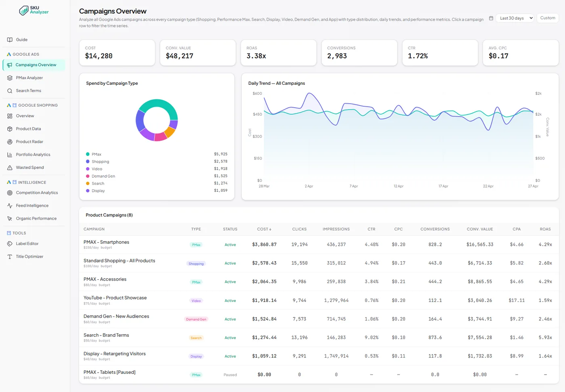The height and width of the screenshot is (392, 565).
Task: Open PMax Analyzer from the sidebar
Action: [x=33, y=78]
